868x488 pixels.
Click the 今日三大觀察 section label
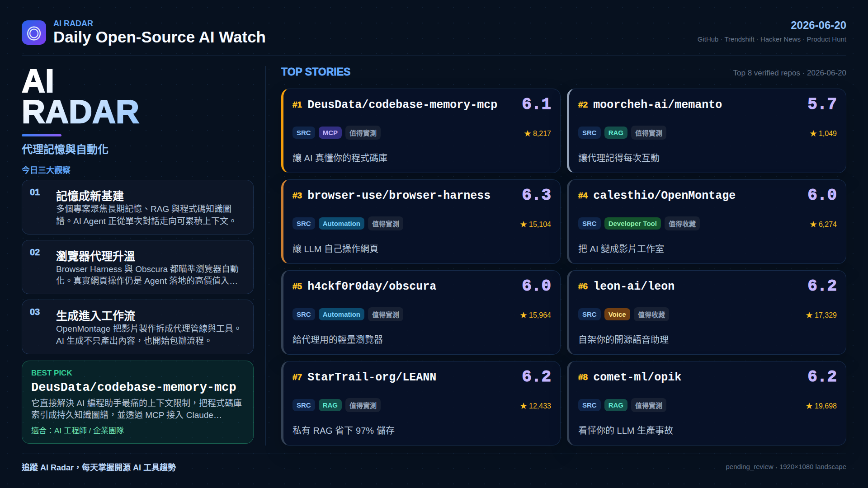click(46, 170)
